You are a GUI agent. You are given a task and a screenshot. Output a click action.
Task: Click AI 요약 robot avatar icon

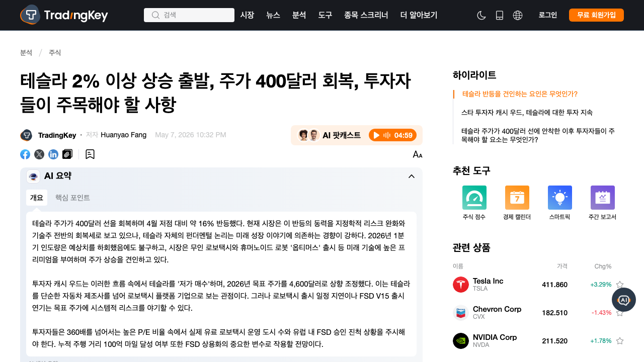(x=33, y=176)
